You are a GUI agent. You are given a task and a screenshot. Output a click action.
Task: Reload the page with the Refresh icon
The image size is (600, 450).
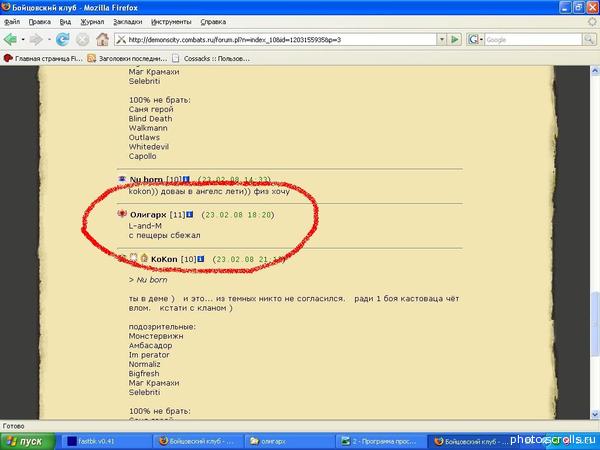(62, 39)
